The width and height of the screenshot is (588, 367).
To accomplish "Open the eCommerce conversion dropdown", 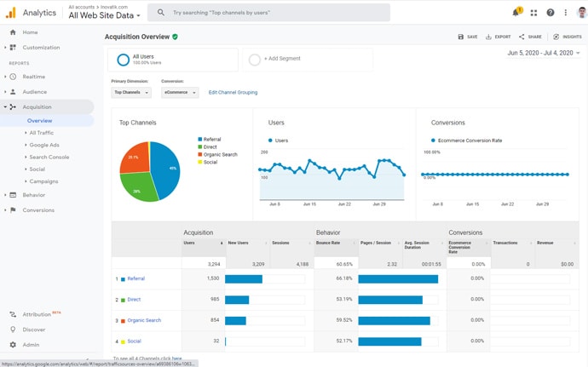I will (x=180, y=92).
